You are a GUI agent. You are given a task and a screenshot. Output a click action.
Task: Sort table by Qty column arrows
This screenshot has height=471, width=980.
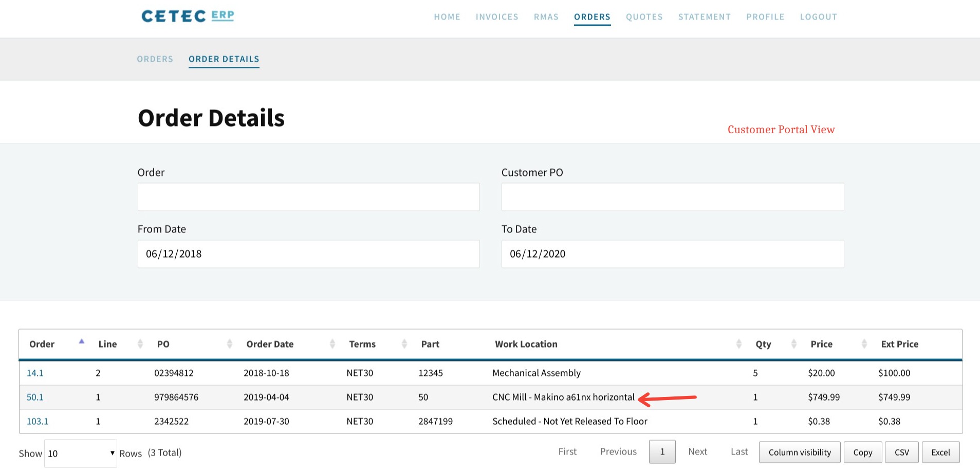click(x=794, y=344)
